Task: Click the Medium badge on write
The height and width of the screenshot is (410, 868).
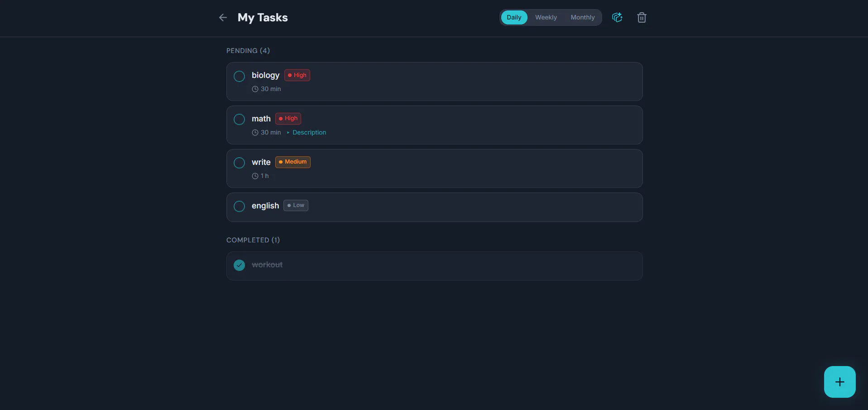Action: tap(293, 162)
